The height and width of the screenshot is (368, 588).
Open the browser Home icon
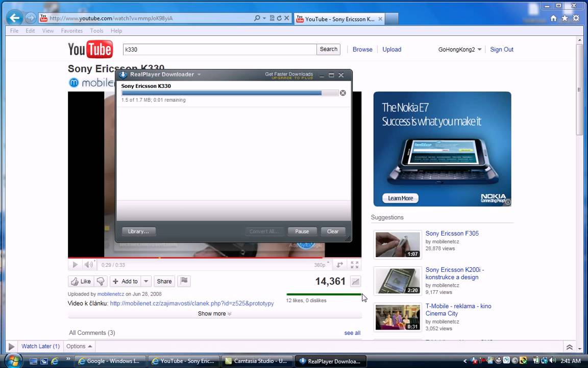(553, 18)
